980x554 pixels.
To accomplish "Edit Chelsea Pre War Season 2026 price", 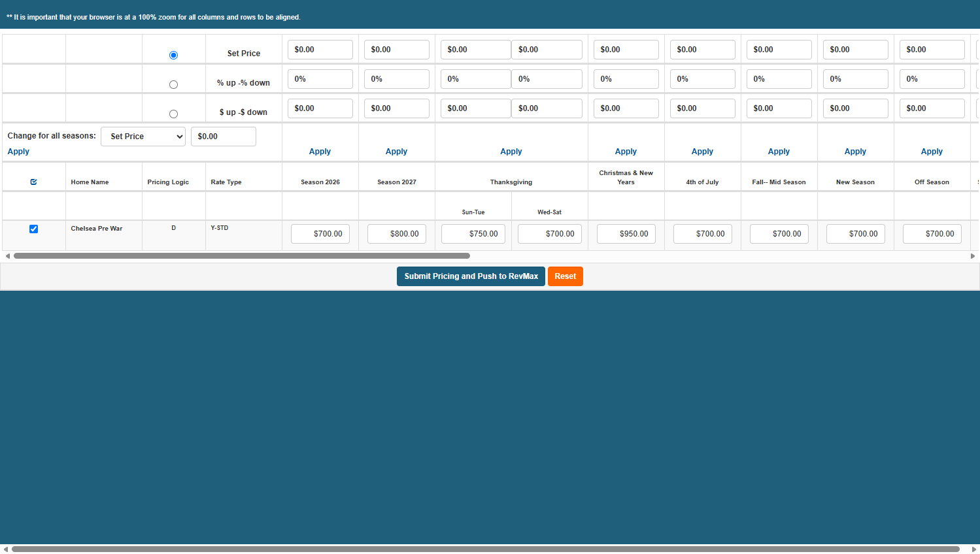I will pos(320,234).
